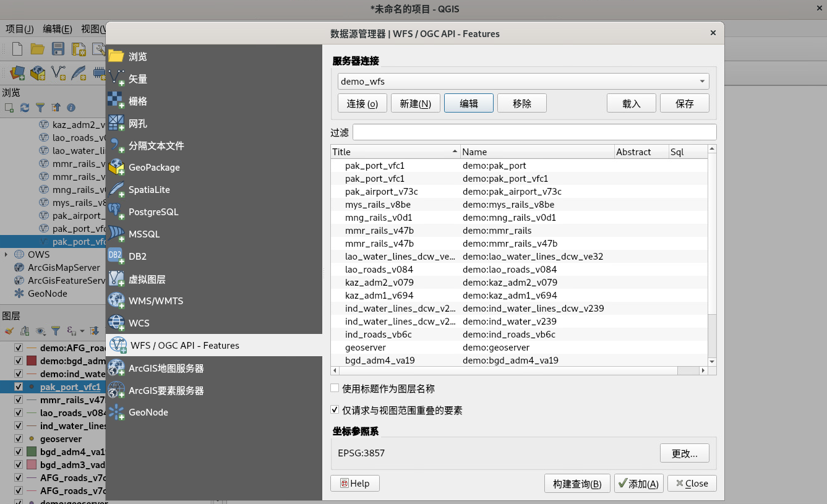Image resolution: width=827 pixels, height=504 pixels.
Task: Open the 编辑(E) menu
Action: [x=58, y=28]
